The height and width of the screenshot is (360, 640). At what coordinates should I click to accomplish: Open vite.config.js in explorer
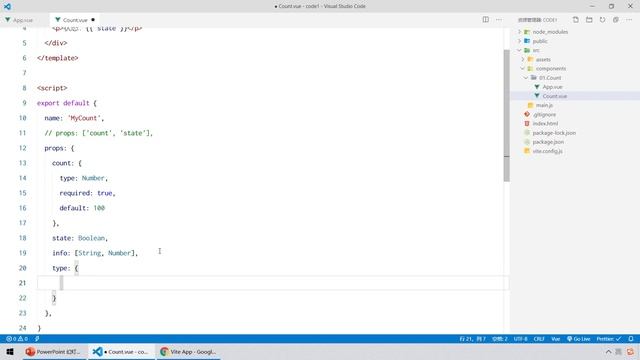click(x=547, y=151)
